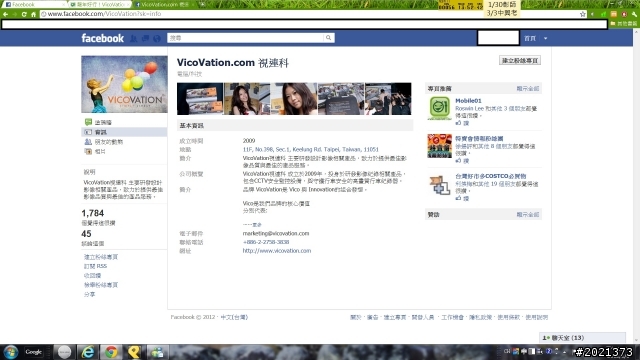Click the search magnifier button

(x=329, y=38)
